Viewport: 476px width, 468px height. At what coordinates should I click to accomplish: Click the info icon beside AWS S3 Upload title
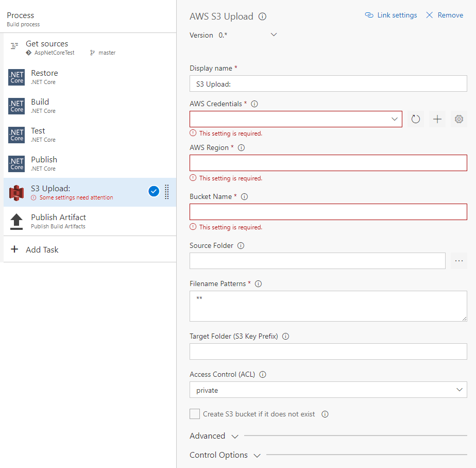tap(262, 16)
